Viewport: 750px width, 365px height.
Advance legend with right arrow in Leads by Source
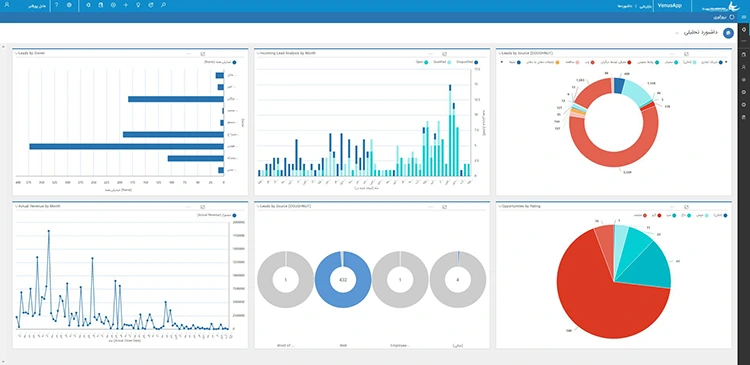[x=726, y=62]
